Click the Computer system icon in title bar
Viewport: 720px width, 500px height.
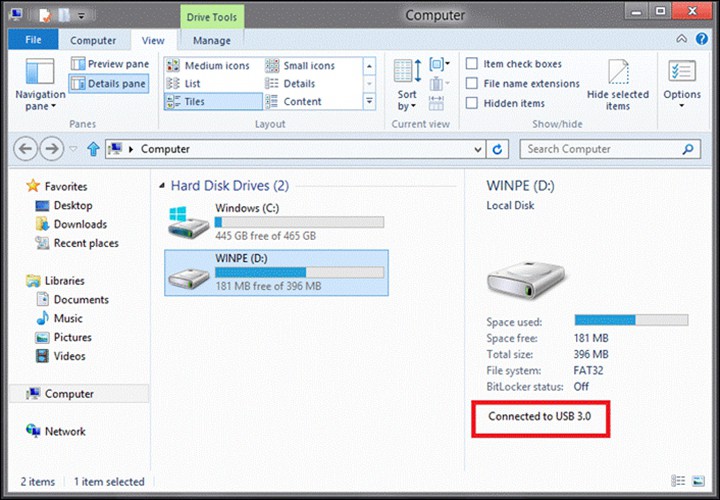tap(17, 15)
